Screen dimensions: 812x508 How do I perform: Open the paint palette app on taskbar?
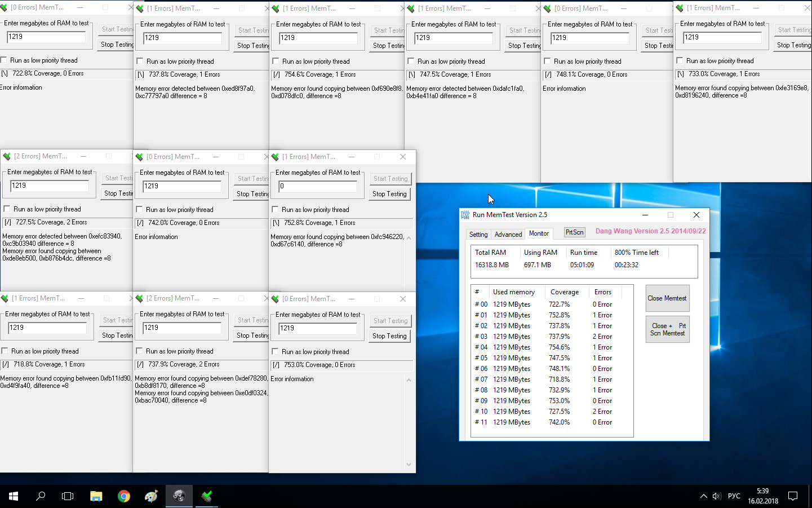point(151,496)
